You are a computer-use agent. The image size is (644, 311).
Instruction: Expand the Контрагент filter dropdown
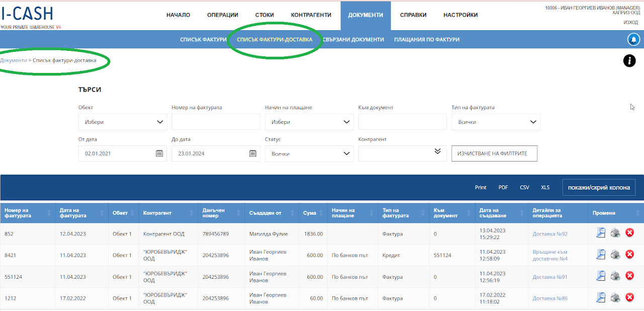pyautogui.click(x=438, y=151)
